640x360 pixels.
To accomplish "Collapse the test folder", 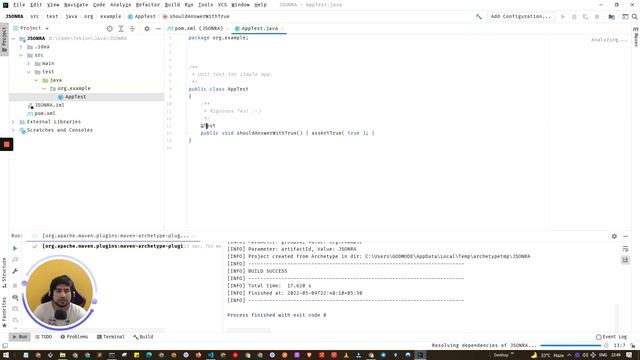I will [29, 72].
